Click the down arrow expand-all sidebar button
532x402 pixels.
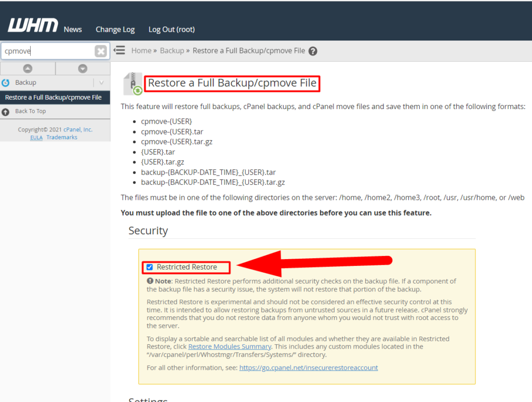(83, 69)
